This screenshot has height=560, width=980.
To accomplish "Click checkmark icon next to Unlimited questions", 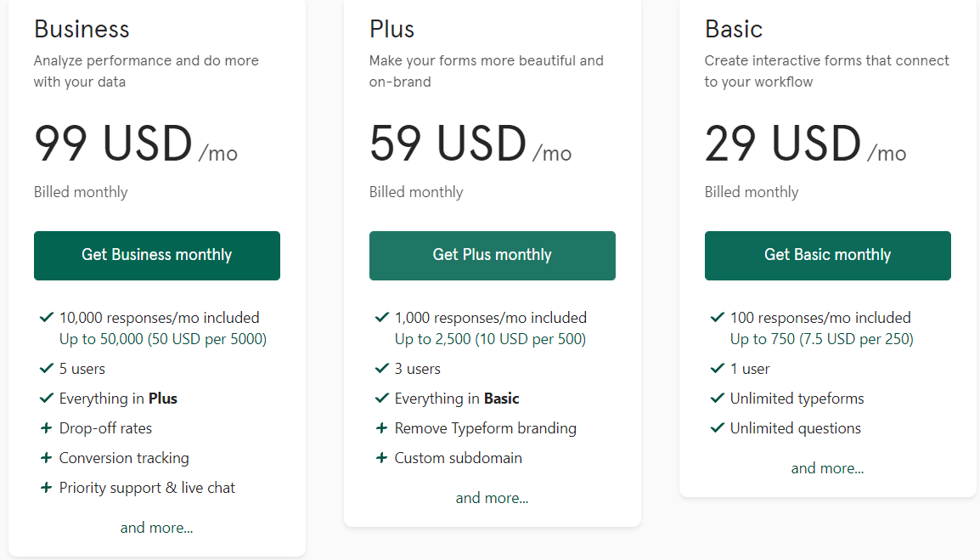I will [x=718, y=428].
